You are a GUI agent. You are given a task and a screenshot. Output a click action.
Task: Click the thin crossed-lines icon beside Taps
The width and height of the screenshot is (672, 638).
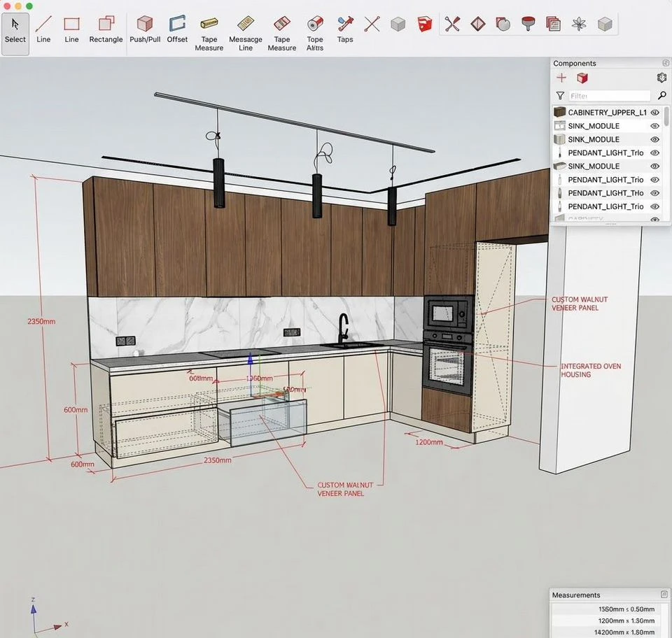coord(372,24)
